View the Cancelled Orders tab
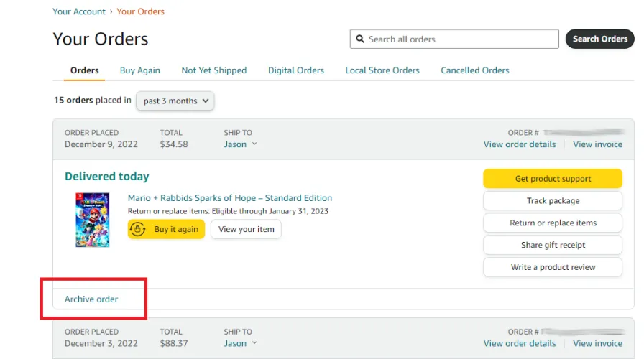This screenshot has height=359, width=644. 474,70
